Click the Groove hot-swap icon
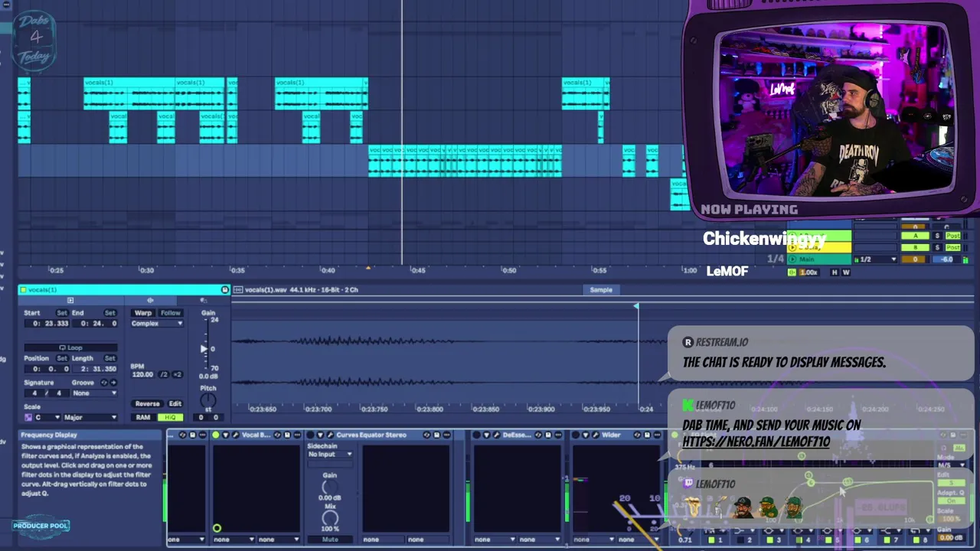980x551 pixels. pos(105,383)
